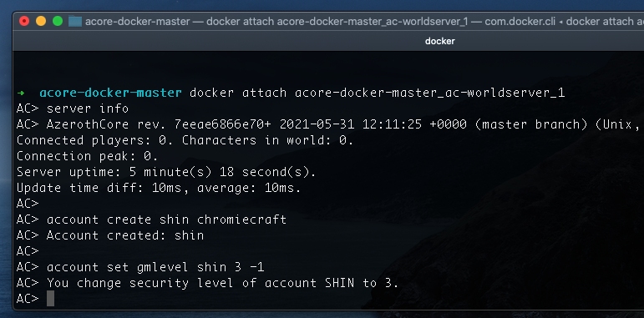644x318 pixels.
Task: Click the cyan acore-docker-master directory name
Action: click(110, 93)
